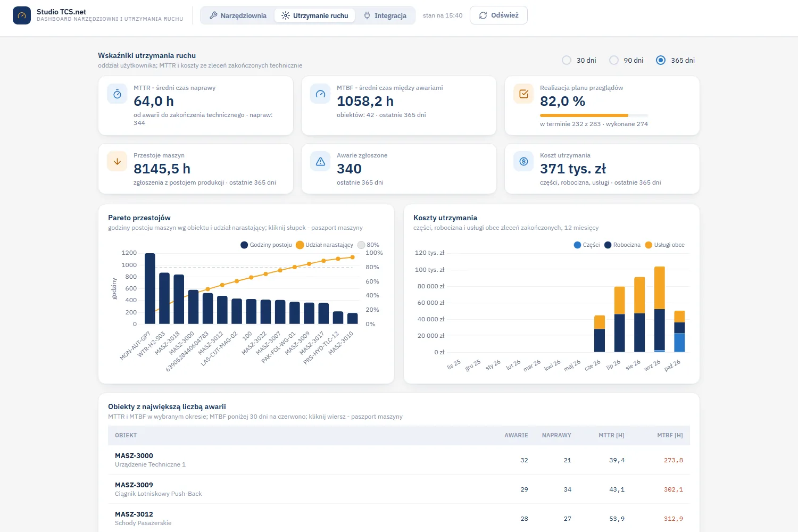Click the maintenance cost dollar icon

click(523, 162)
